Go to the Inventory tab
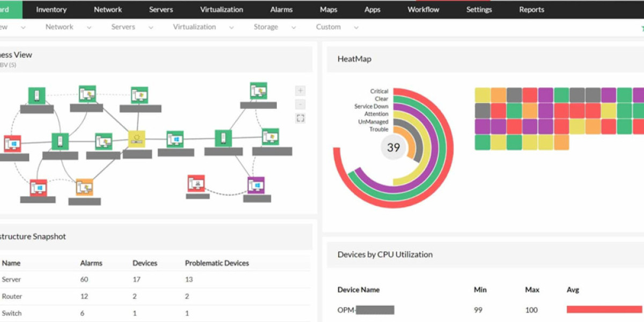 point(51,9)
